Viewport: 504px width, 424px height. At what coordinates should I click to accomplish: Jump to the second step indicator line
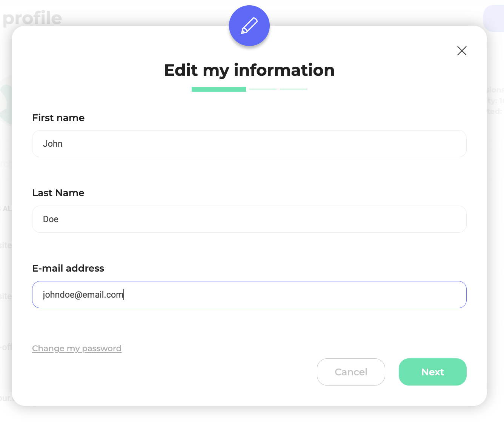pyautogui.click(x=263, y=89)
